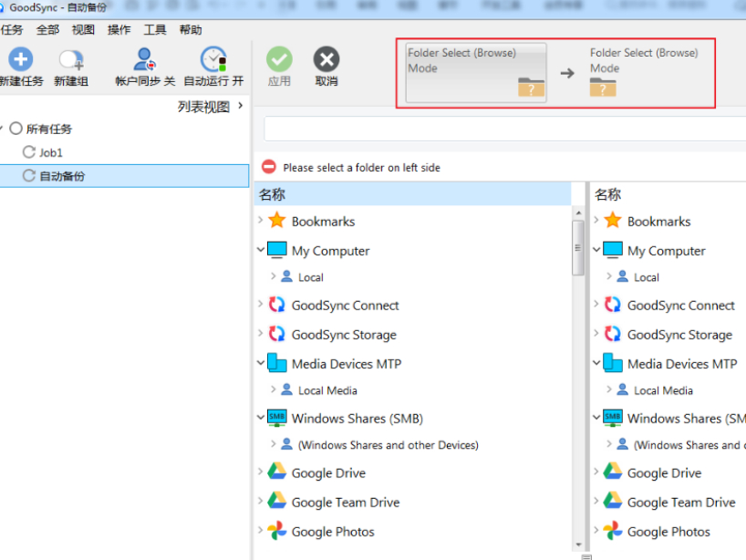Expand GoodSync Storage in left pane
Image resolution: width=746 pixels, height=560 pixels.
[x=260, y=333]
